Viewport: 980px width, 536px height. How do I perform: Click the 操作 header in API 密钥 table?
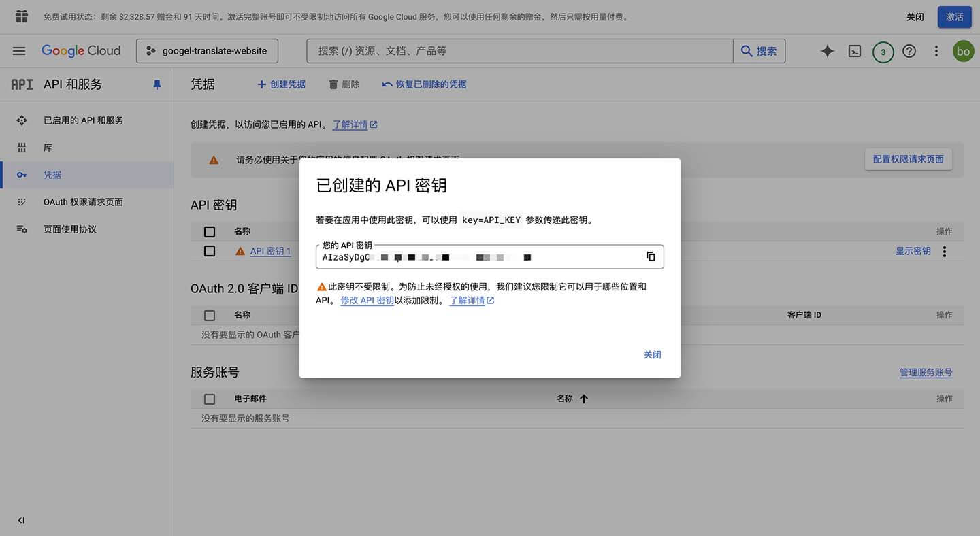[945, 231]
